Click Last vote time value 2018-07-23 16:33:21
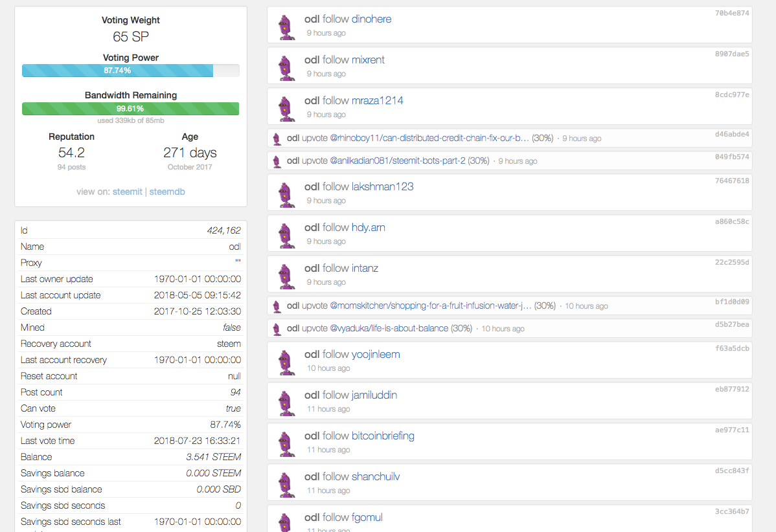This screenshot has width=776, height=532. (198, 441)
